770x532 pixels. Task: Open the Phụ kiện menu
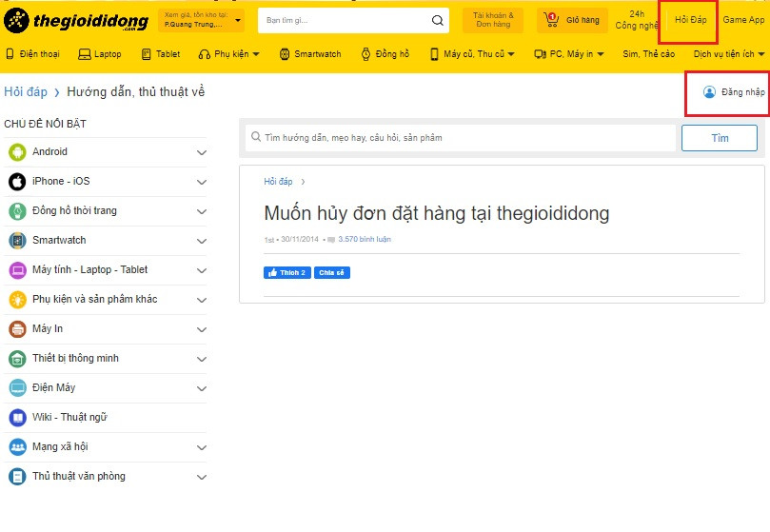[x=229, y=54]
